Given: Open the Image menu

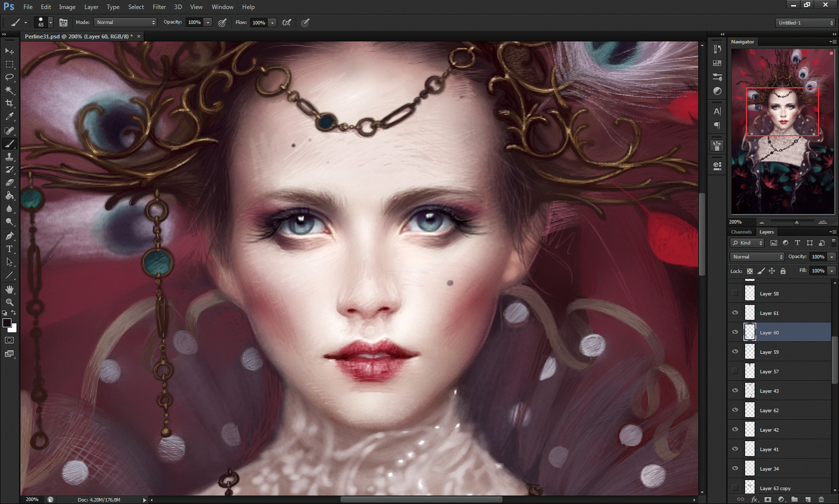Looking at the screenshot, I should coord(67,7).
